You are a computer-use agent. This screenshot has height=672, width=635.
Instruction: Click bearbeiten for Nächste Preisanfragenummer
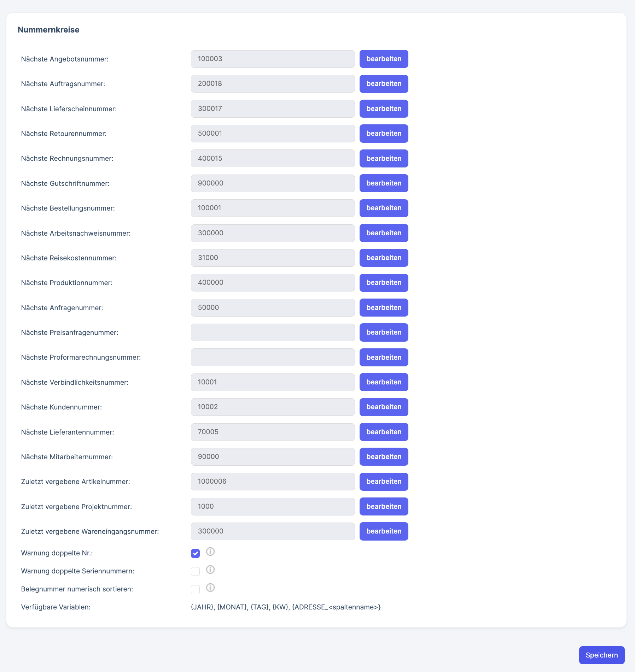pos(384,332)
